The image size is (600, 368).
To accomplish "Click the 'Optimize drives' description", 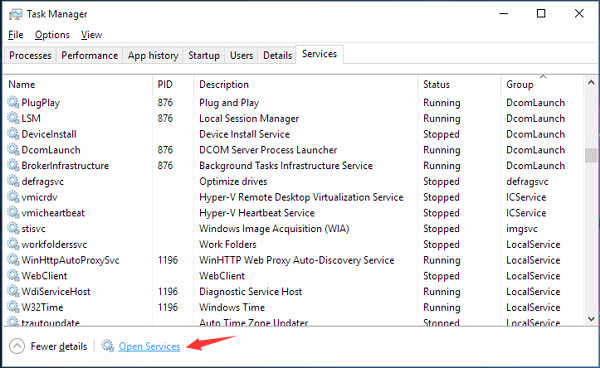I will 233,181.
